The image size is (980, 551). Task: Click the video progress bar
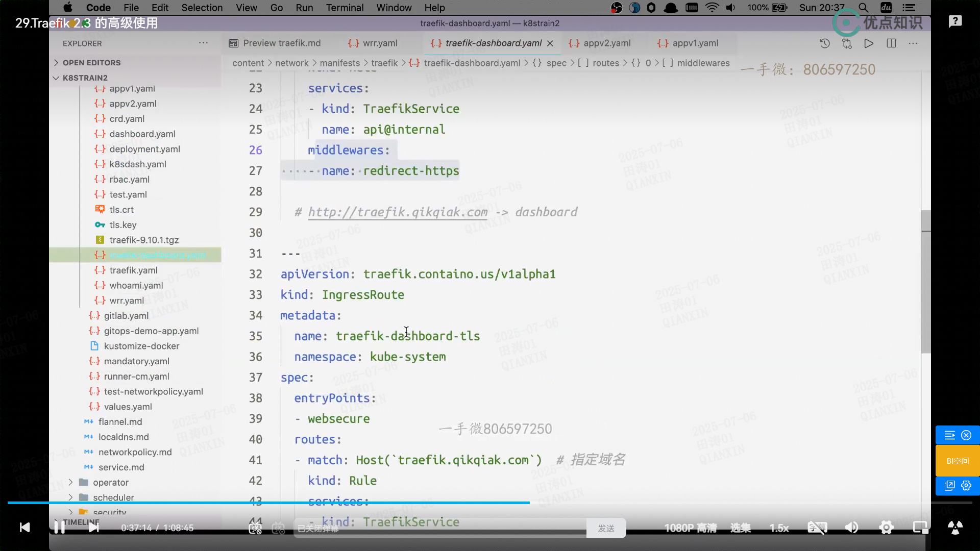click(490, 503)
